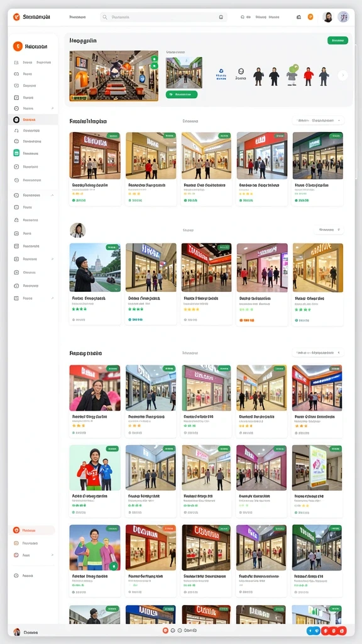Open the small dropdown beside round profile photo

[329, 230]
